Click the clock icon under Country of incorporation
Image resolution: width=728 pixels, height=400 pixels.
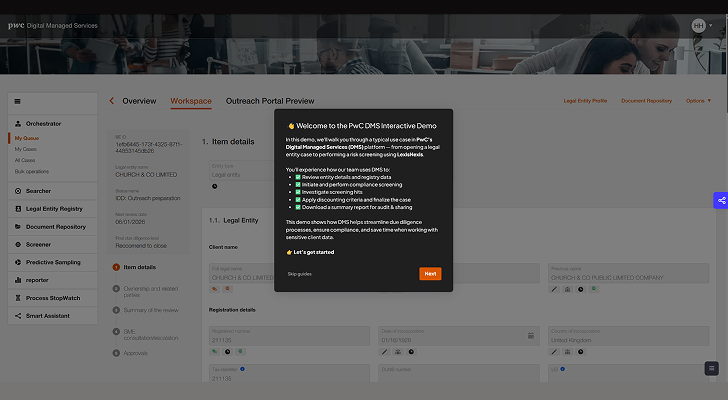click(x=580, y=352)
